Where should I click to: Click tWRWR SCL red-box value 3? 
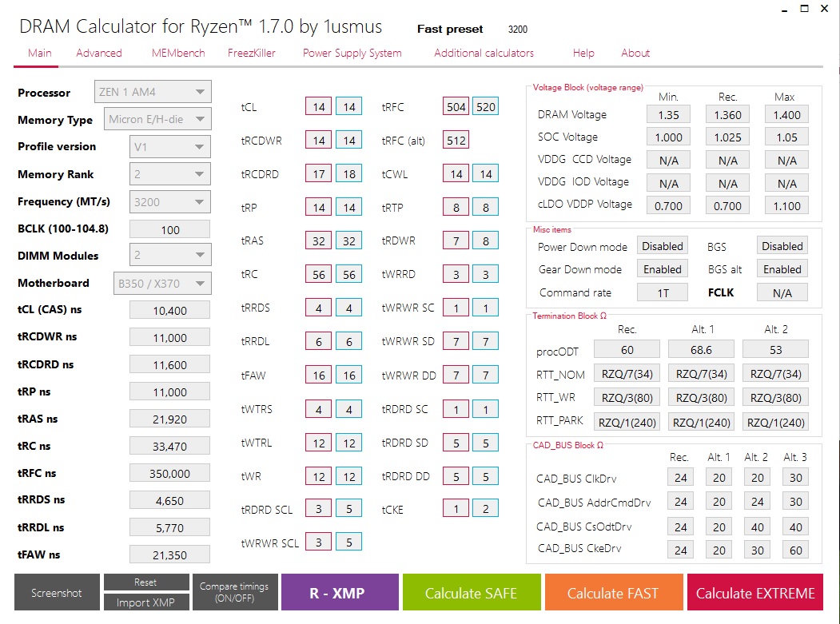[319, 542]
